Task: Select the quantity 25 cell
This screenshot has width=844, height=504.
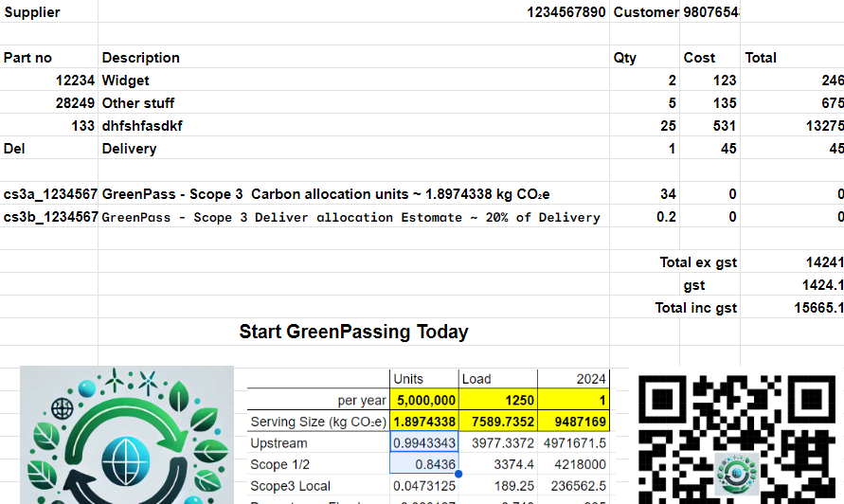Action: [644, 125]
